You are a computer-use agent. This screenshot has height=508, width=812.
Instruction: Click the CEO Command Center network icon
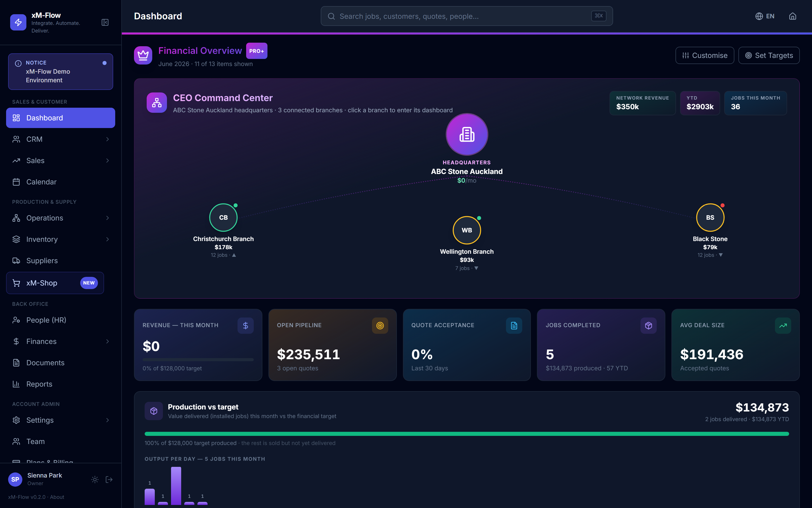tap(157, 102)
